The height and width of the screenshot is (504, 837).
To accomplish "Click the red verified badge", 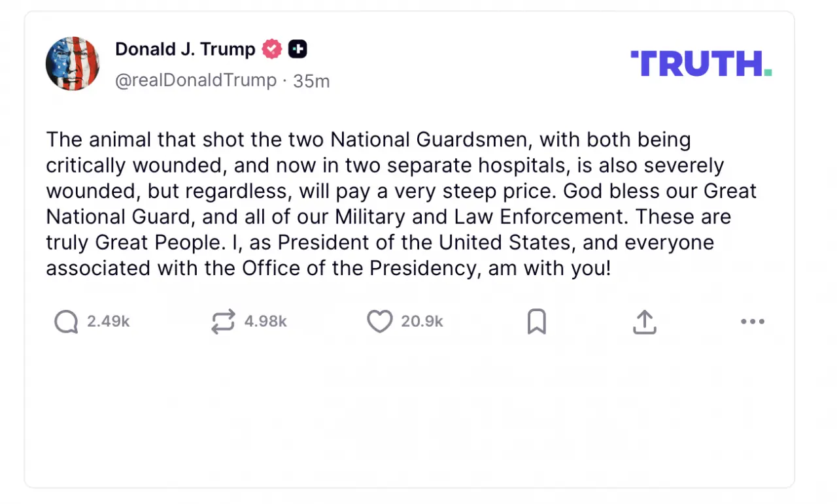I will click(272, 49).
